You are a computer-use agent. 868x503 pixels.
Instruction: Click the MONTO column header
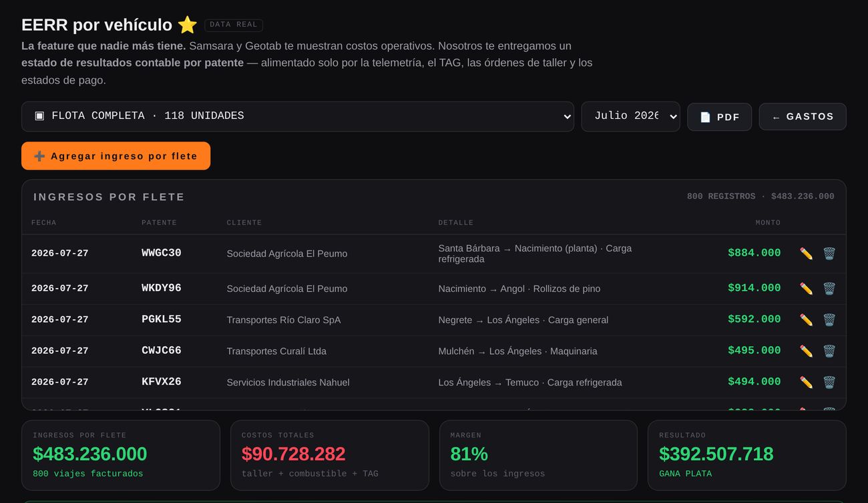click(768, 222)
